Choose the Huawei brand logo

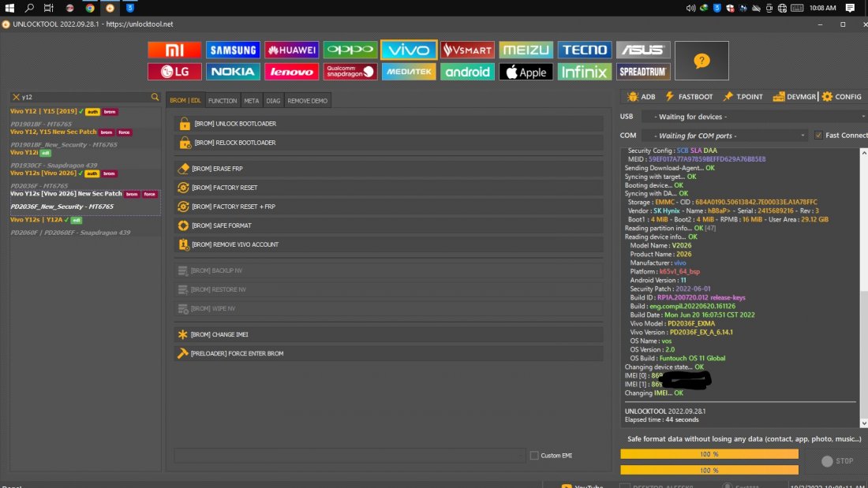292,50
